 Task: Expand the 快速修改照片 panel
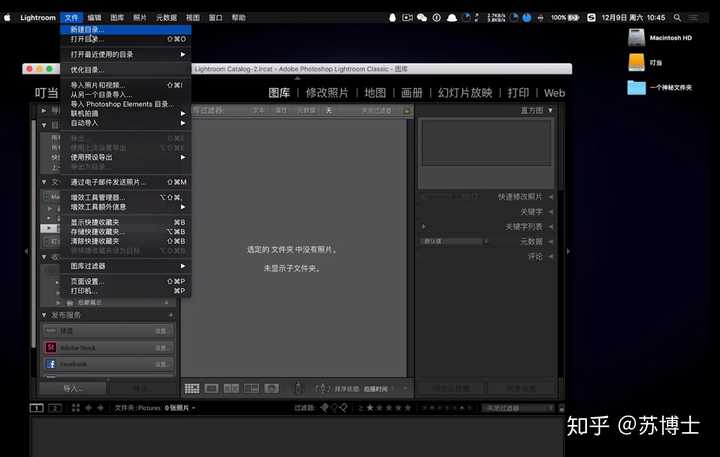(551, 197)
